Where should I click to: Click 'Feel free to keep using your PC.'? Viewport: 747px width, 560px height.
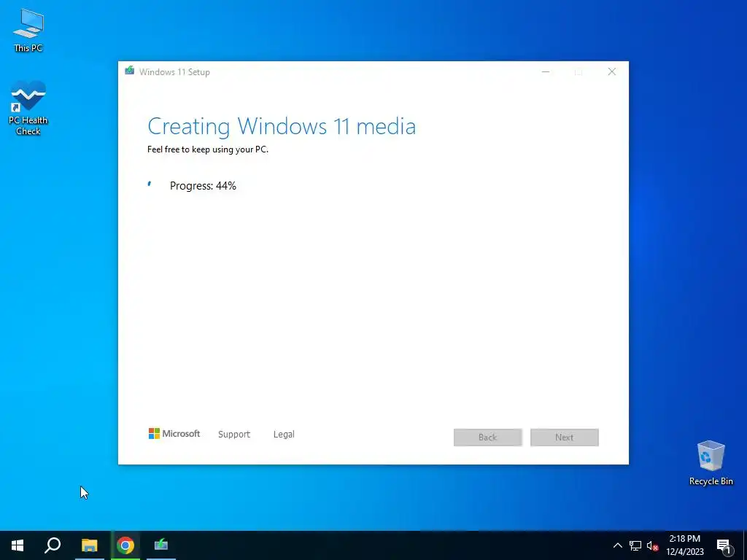pos(208,149)
